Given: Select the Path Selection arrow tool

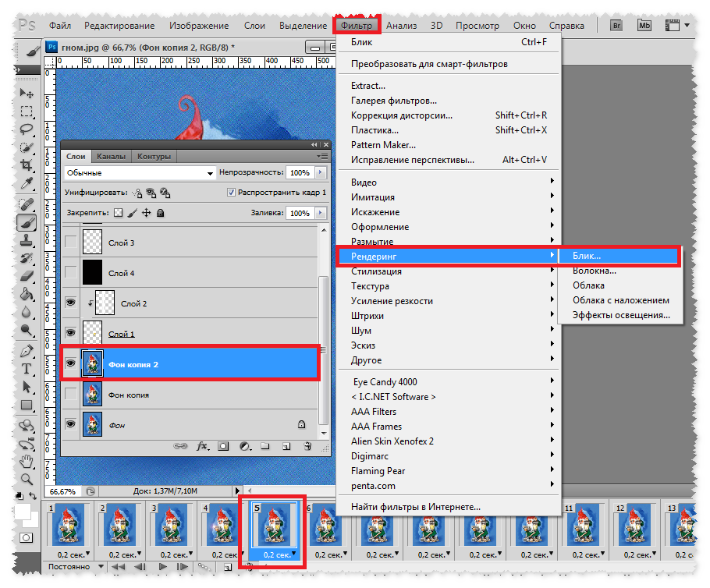Looking at the screenshot, I should (27, 387).
